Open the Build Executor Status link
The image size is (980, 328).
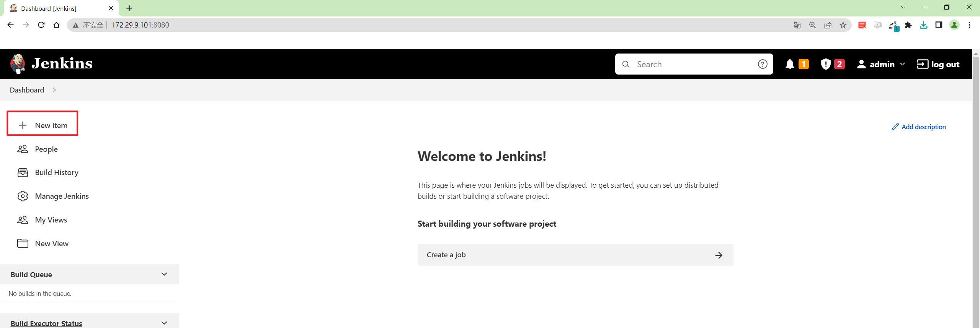(46, 323)
